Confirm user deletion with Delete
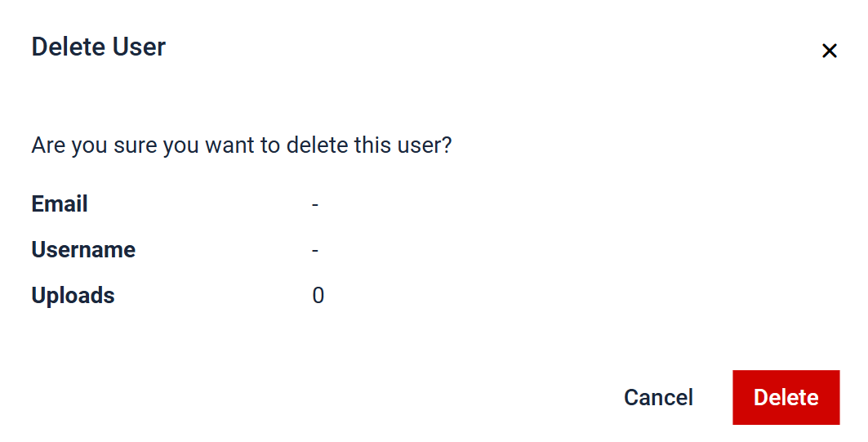The width and height of the screenshot is (868, 442). (786, 397)
